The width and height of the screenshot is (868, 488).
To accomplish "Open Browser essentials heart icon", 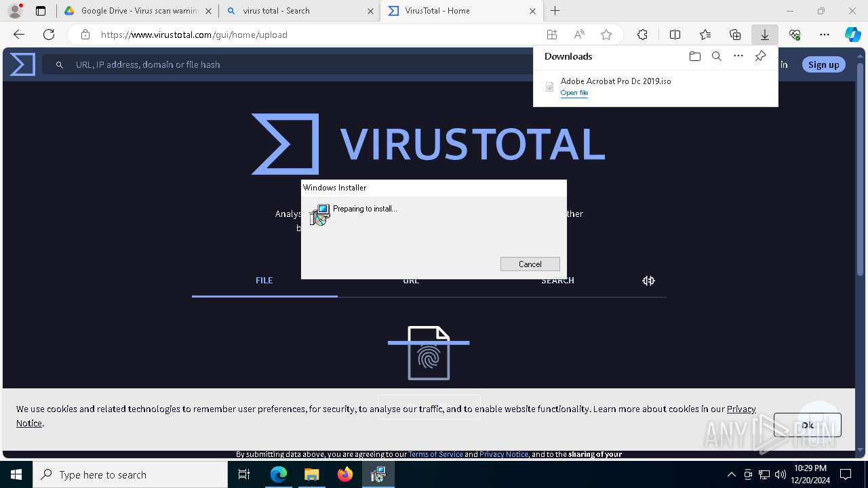I will click(x=795, y=35).
